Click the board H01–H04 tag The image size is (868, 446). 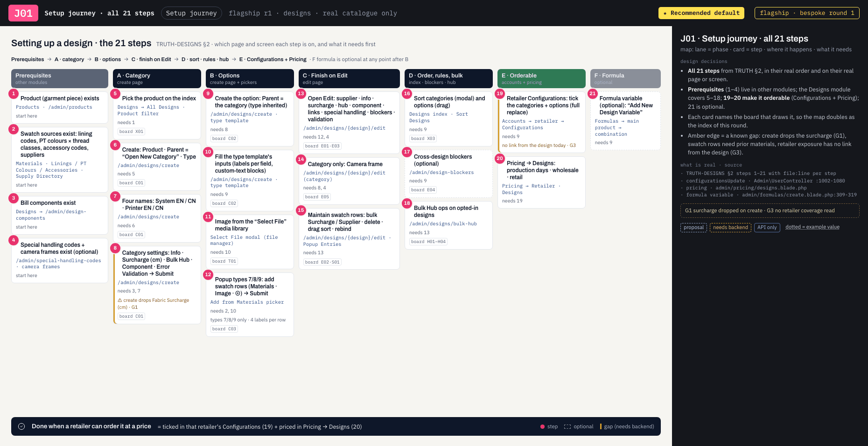pyautogui.click(x=428, y=242)
